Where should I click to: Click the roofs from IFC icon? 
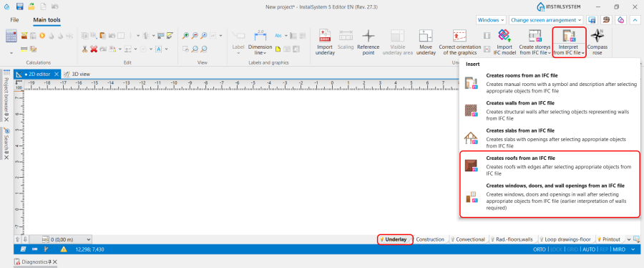471,166
